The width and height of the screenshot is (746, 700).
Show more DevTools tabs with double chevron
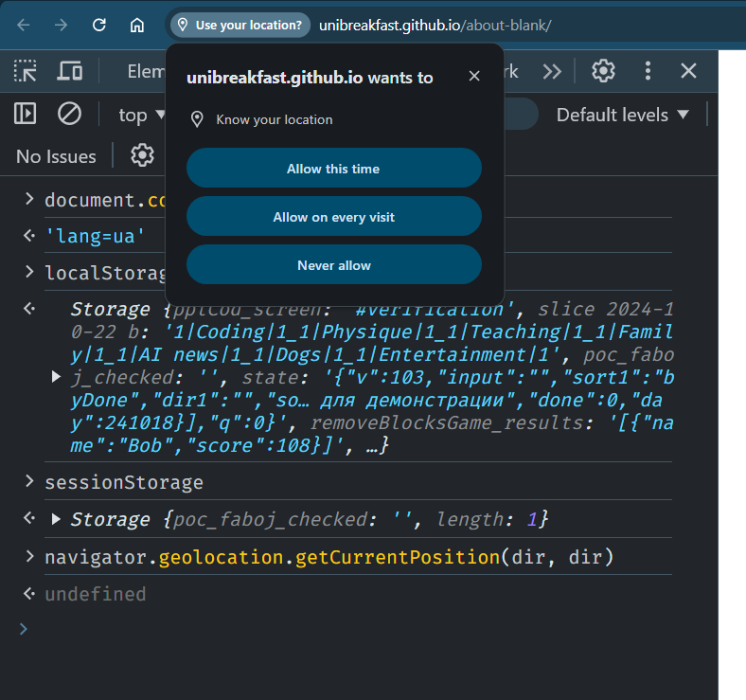(552, 71)
